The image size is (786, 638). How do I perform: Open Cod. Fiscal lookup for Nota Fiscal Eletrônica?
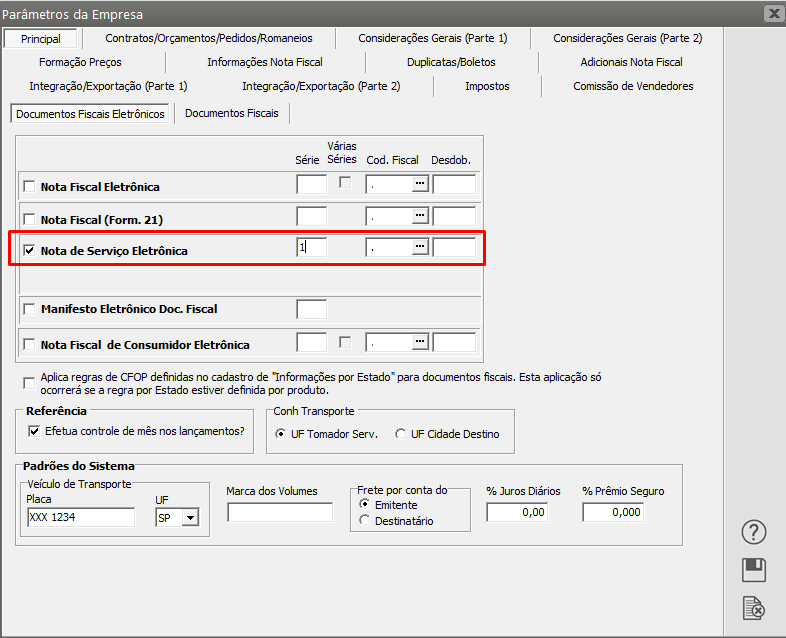point(421,184)
